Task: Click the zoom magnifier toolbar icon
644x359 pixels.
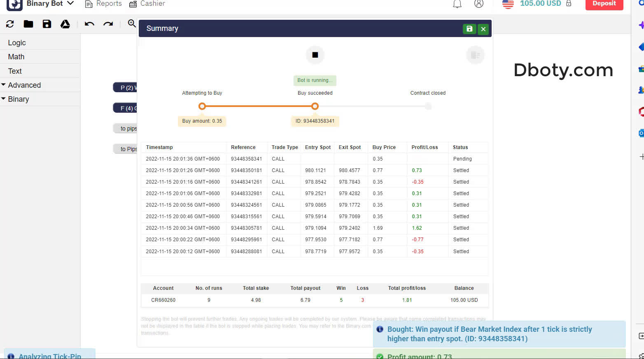Action: tap(132, 23)
